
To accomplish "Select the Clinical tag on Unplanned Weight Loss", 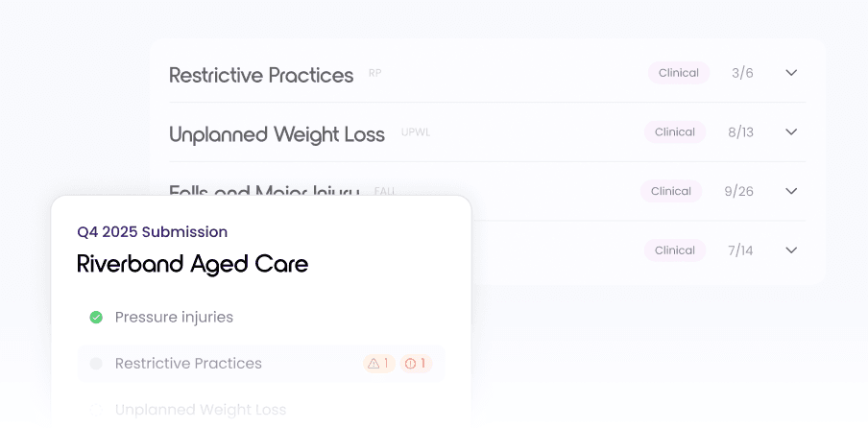I will (675, 131).
